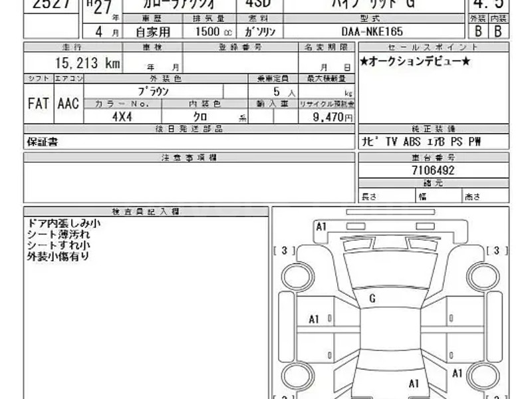
Task: Click the front-left wheel in car diagram
Action: (295, 275)
